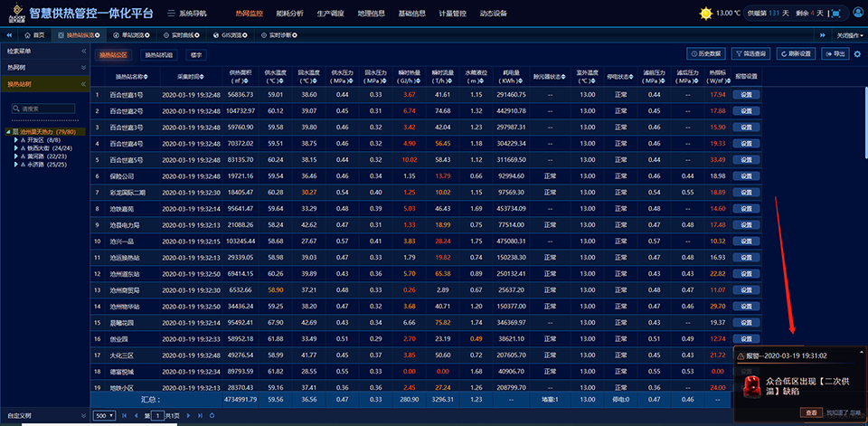The height and width of the screenshot is (426, 868).
Task: Expand the 开发区 tree node
Action: click(17, 140)
